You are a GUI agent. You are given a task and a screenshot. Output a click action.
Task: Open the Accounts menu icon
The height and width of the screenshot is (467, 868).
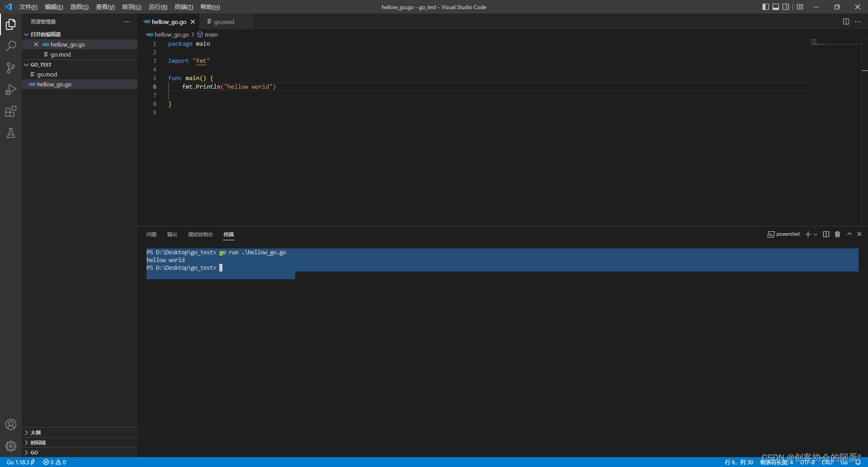click(x=11, y=424)
